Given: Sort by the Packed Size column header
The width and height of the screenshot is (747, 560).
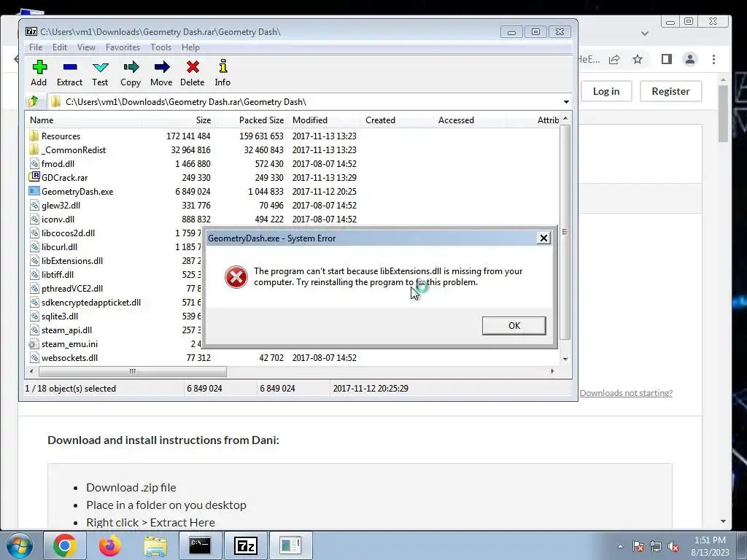Looking at the screenshot, I should pyautogui.click(x=251, y=120).
